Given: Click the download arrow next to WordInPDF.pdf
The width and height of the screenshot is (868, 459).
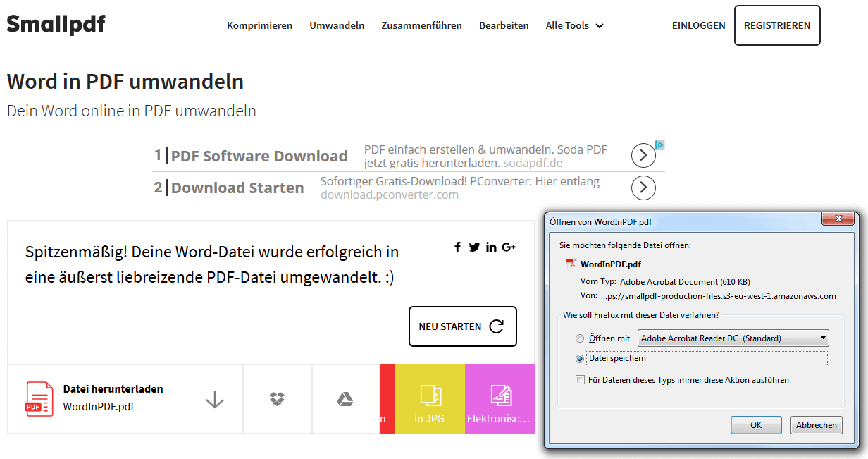Looking at the screenshot, I should [x=214, y=400].
